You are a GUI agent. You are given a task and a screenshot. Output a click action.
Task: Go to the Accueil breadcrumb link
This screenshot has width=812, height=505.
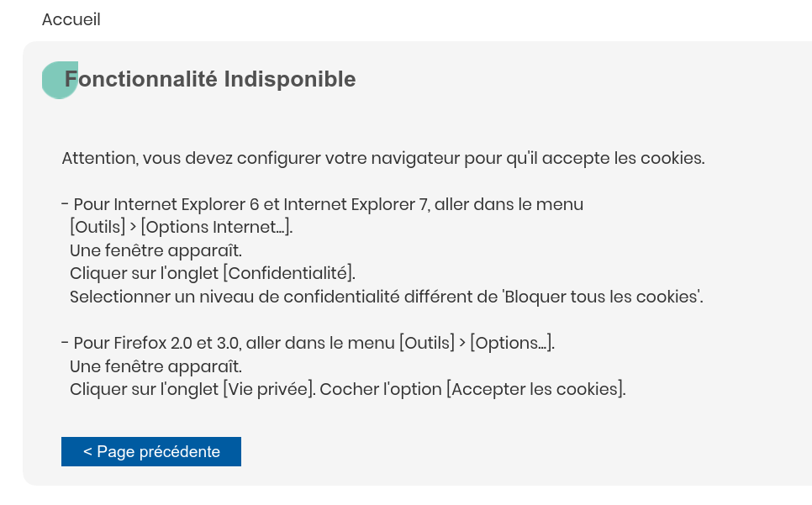[71, 19]
